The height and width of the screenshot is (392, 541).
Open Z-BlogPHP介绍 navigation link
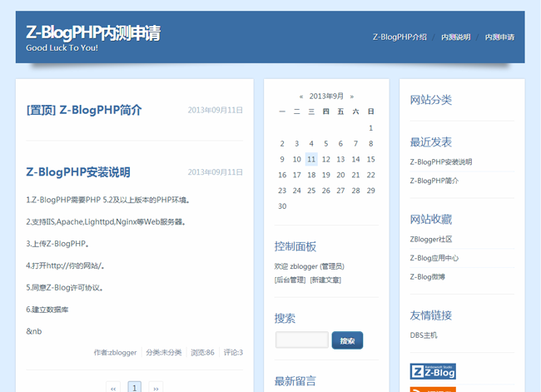[400, 37]
